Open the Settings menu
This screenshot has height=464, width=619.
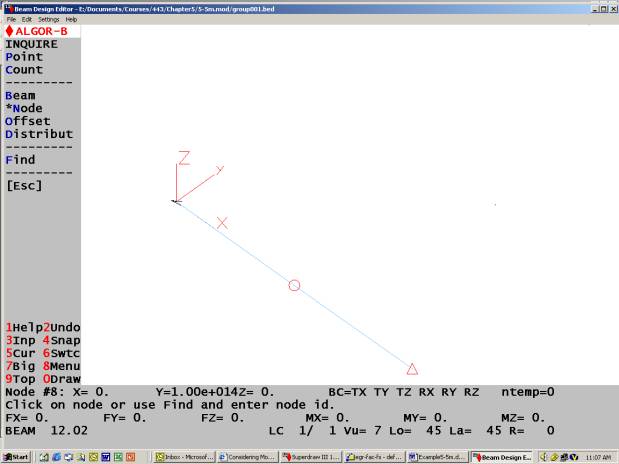tap(49, 19)
